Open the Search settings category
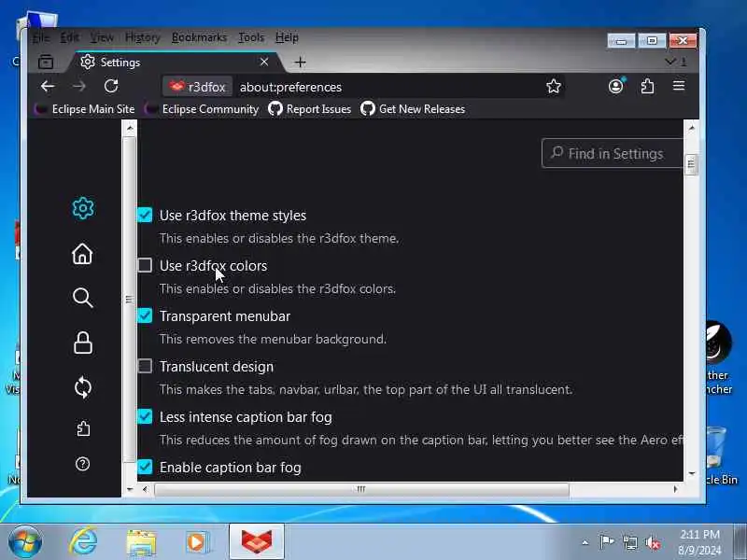This screenshot has height=560, width=747. click(x=82, y=298)
